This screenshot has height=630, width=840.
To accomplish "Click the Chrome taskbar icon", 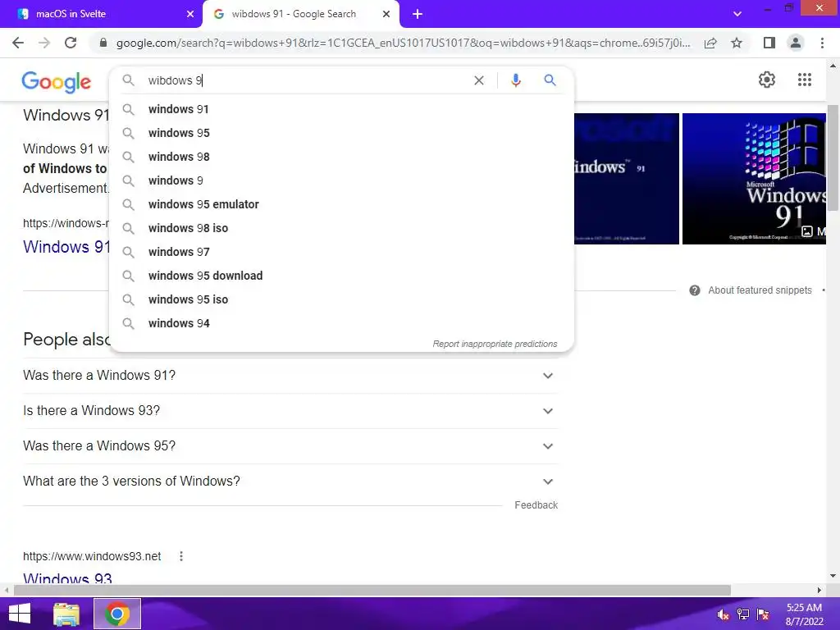I will pyautogui.click(x=117, y=614).
